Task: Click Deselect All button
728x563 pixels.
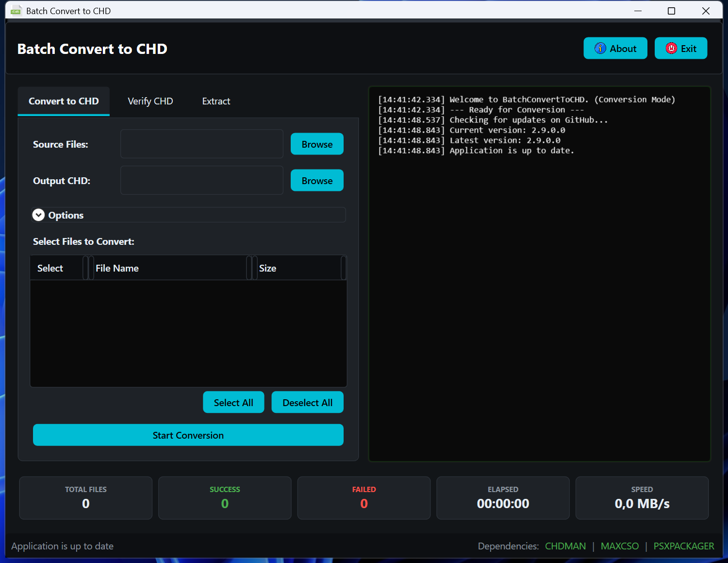Action: tap(307, 402)
